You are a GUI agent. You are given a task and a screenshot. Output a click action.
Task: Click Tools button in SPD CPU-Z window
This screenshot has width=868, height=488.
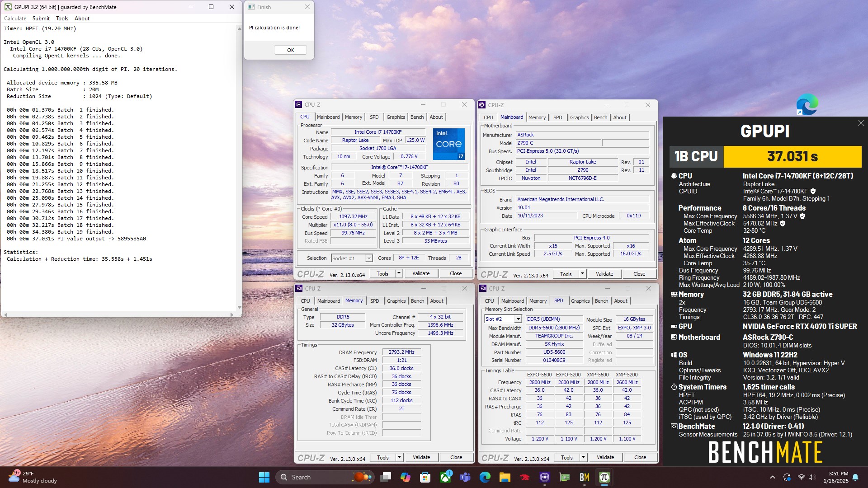(567, 457)
